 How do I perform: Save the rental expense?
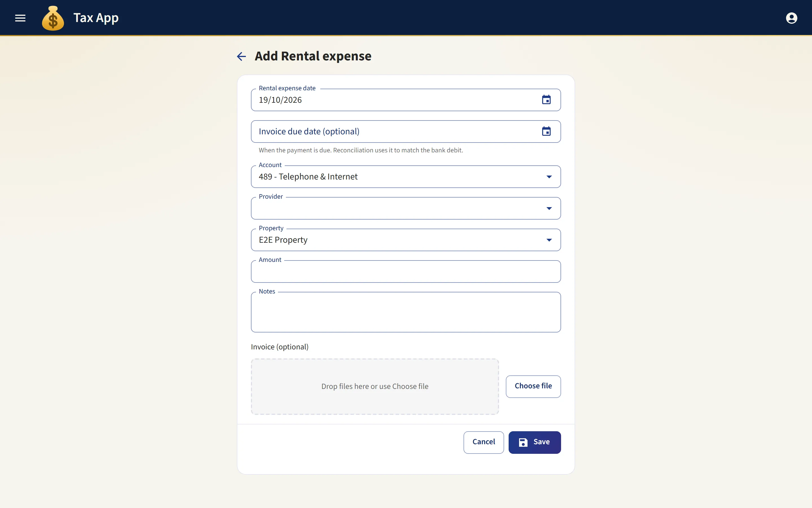(x=535, y=442)
